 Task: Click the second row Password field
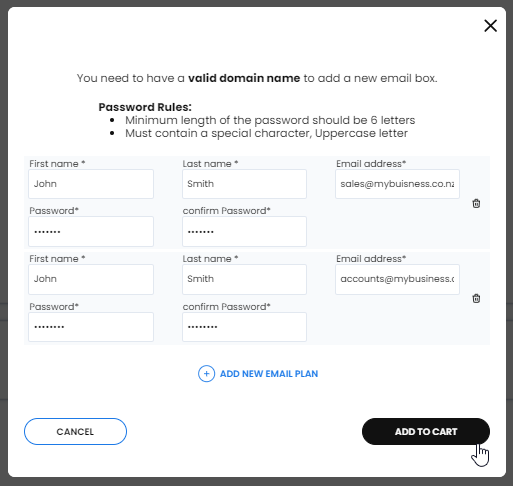coord(91,327)
